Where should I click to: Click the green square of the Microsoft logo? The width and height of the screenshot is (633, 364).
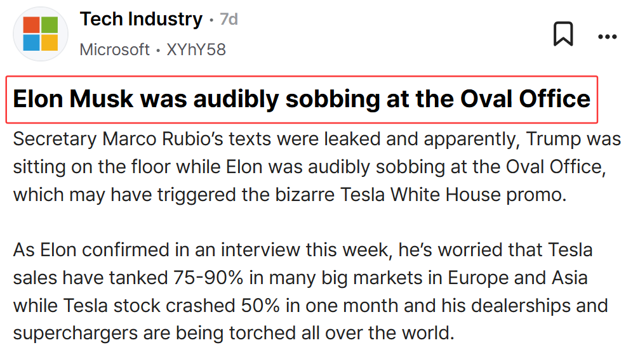(50, 25)
